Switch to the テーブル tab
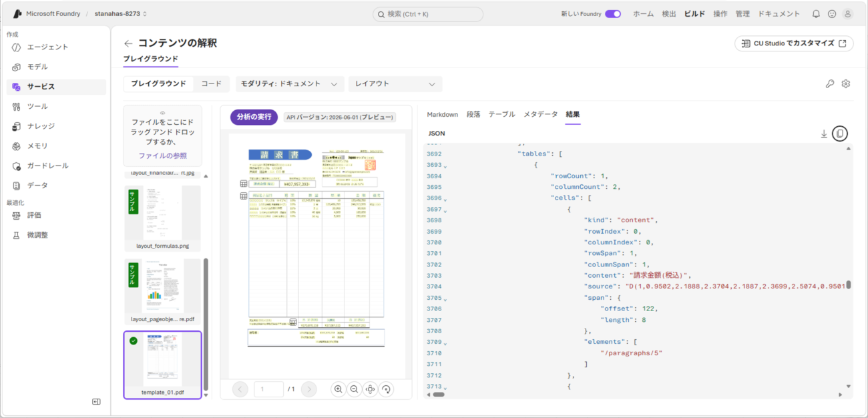Viewport: 868px width, 418px height. click(502, 114)
